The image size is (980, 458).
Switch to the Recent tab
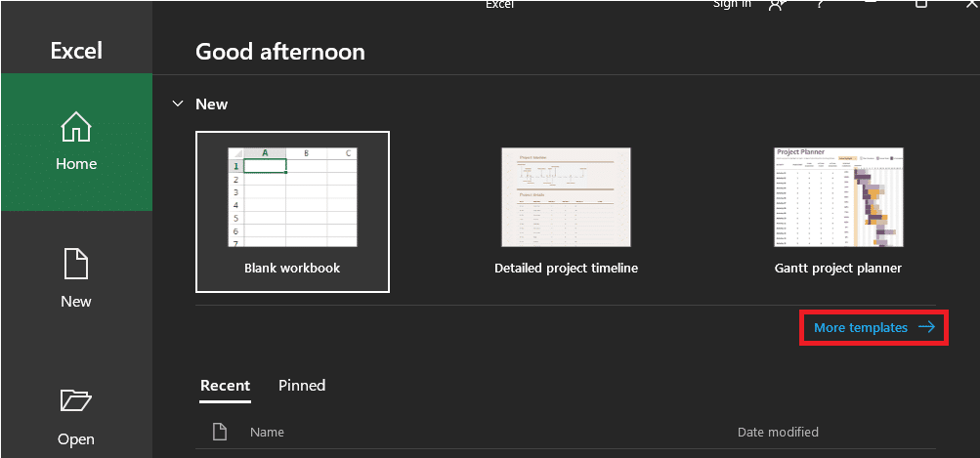(x=225, y=386)
